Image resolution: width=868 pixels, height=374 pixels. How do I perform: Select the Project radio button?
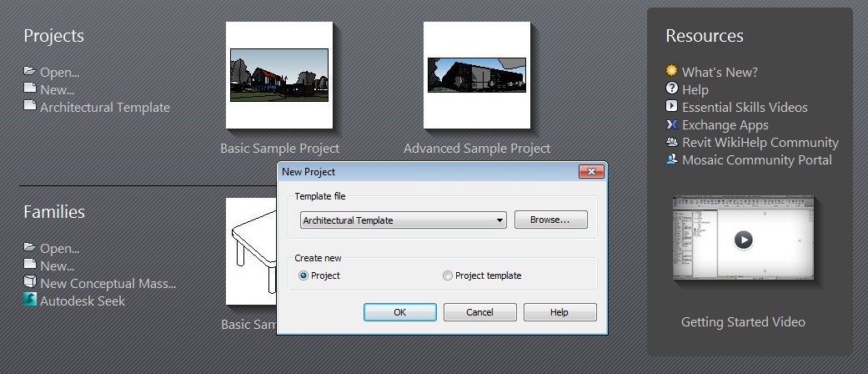pos(304,275)
